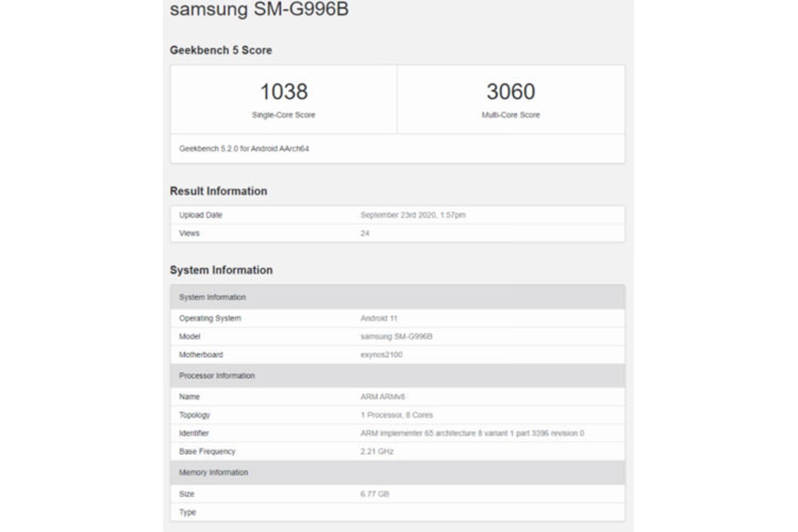
Task: Click the exynos2100 motherboard value
Action: [381, 355]
